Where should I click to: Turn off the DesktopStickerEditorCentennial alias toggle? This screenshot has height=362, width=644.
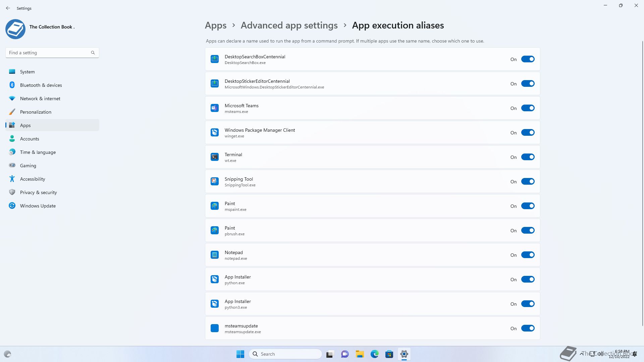pos(528,84)
